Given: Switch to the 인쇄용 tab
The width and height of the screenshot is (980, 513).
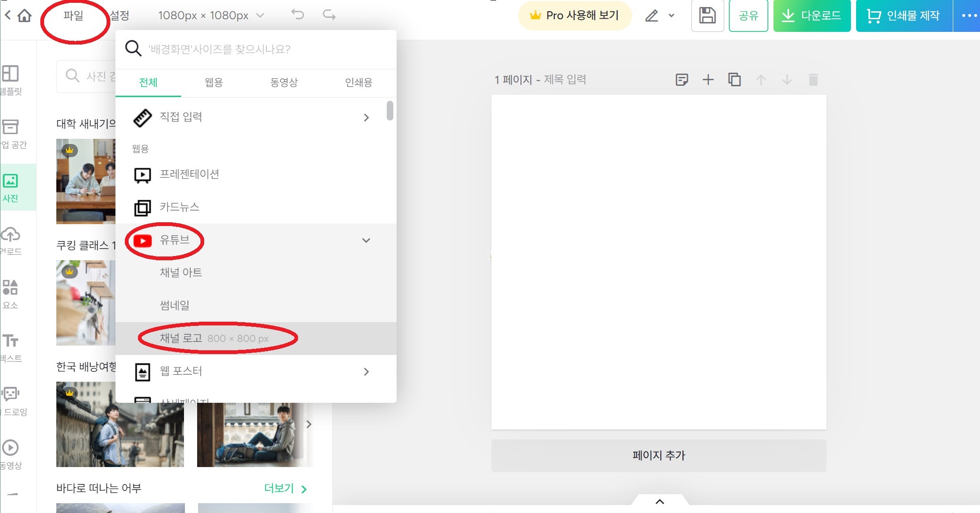Looking at the screenshot, I should point(358,83).
